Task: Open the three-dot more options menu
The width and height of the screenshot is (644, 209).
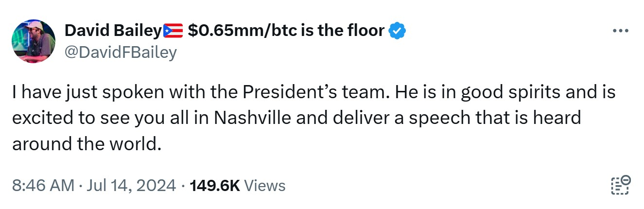Action: [x=621, y=32]
